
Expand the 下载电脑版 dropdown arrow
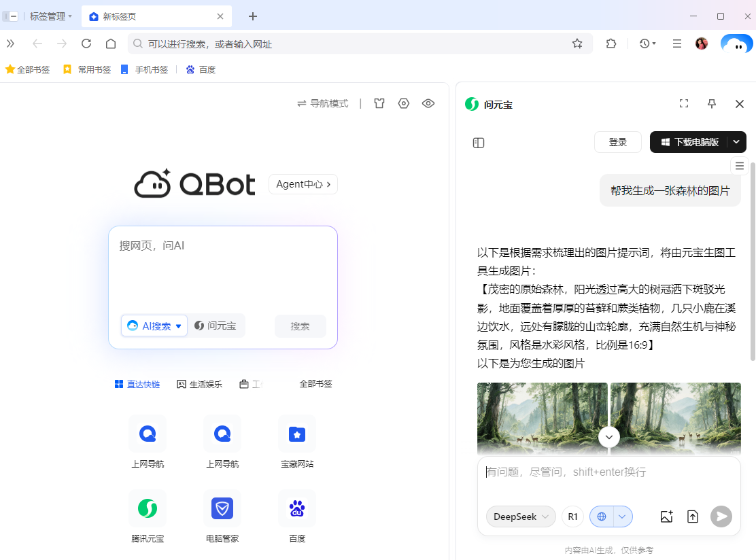[736, 142]
